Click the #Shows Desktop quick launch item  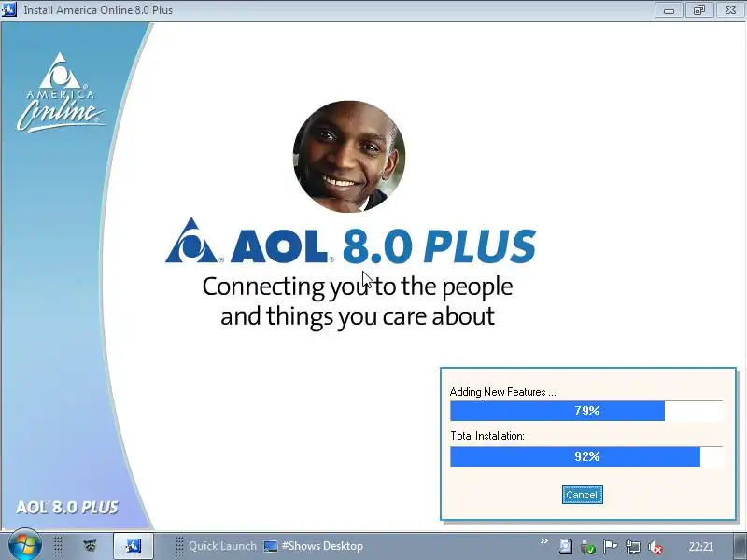coord(314,546)
